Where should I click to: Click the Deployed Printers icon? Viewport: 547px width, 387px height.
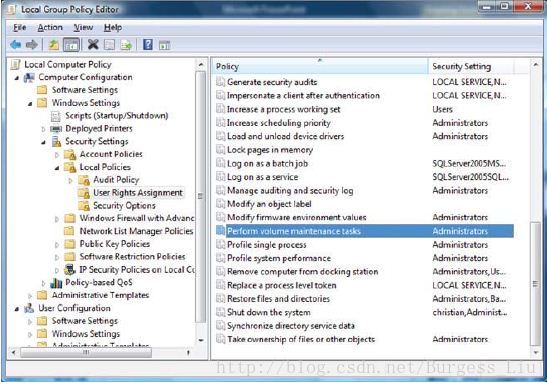pos(56,129)
